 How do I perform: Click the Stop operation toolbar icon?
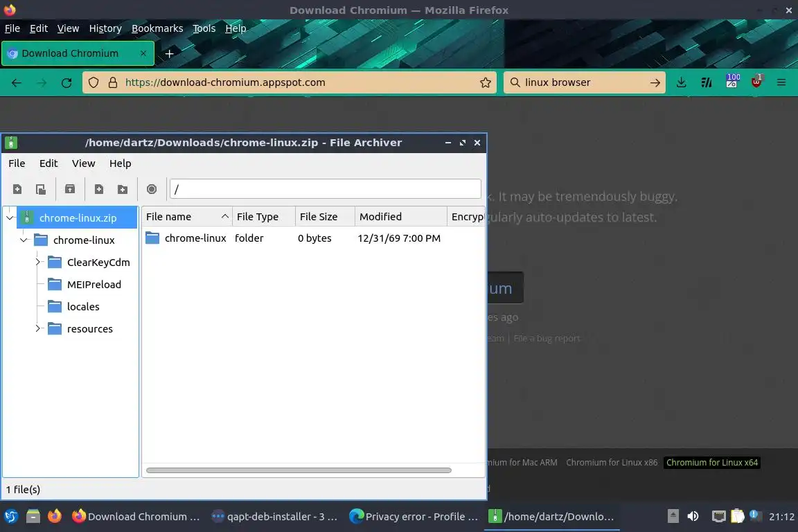(x=151, y=189)
